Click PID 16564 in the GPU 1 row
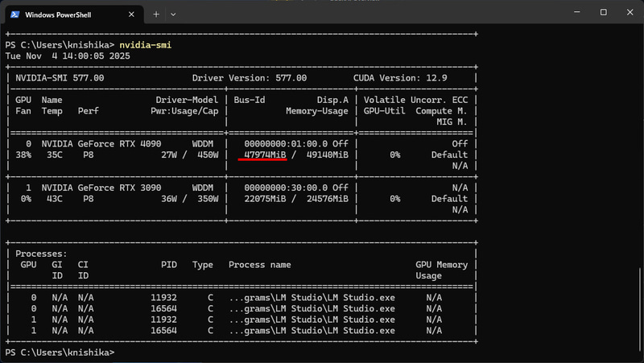This screenshot has height=363, width=644. 163,331
